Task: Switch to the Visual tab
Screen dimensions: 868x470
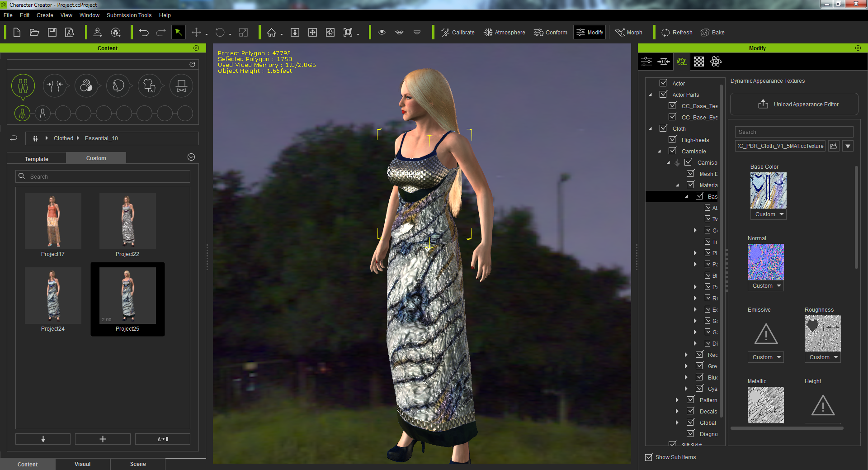Action: click(x=83, y=464)
